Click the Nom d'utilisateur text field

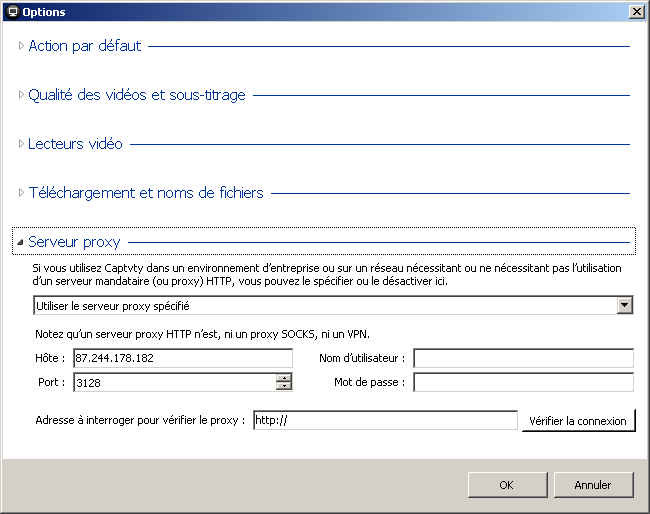[x=524, y=358]
